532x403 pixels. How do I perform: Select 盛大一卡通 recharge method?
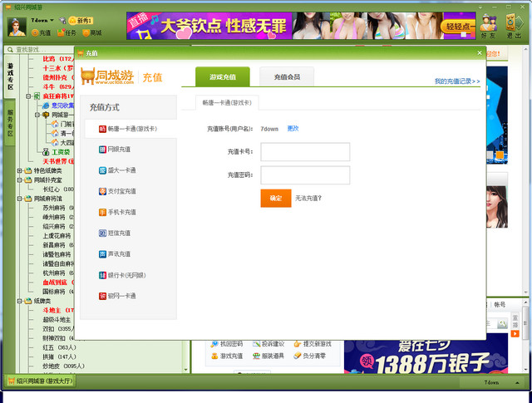pos(117,170)
